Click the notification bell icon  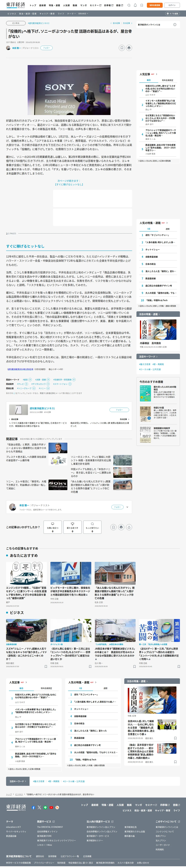pyautogui.click(x=135, y=5)
